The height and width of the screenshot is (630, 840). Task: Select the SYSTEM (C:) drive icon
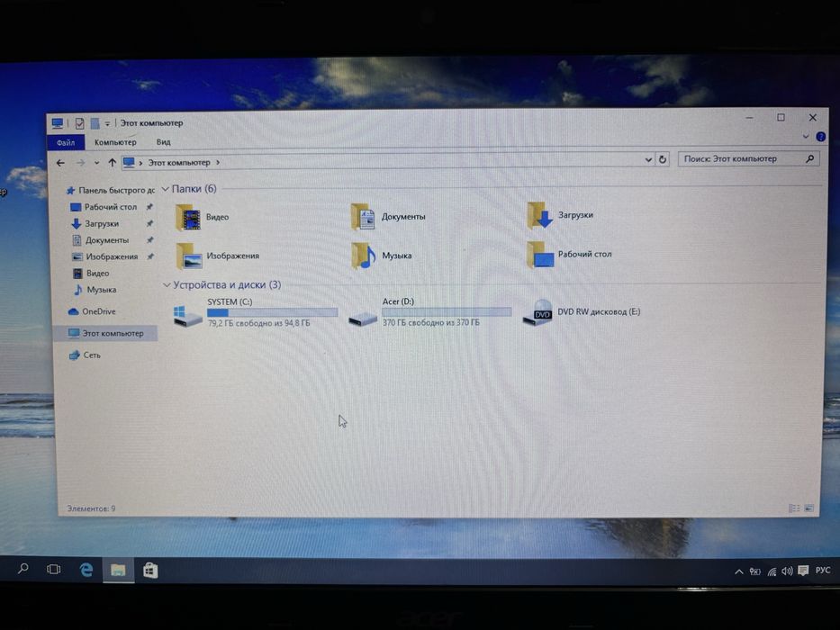tap(188, 316)
